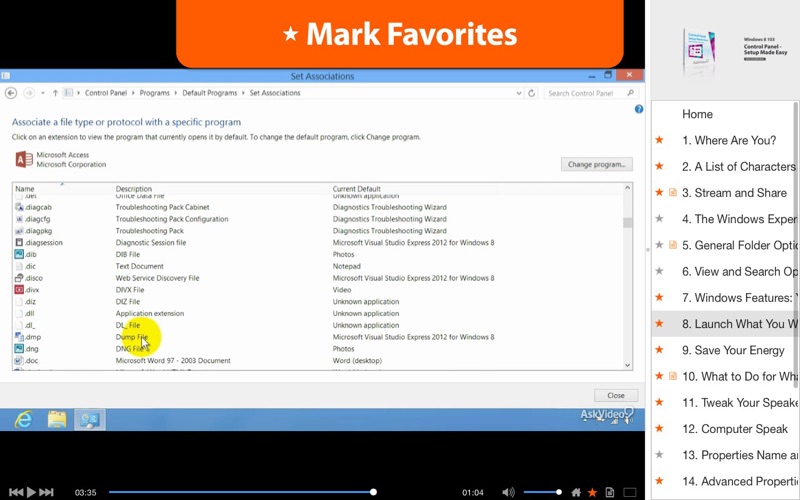Open Internet Explorer from the taskbar
The image size is (800, 500).
(x=23, y=419)
